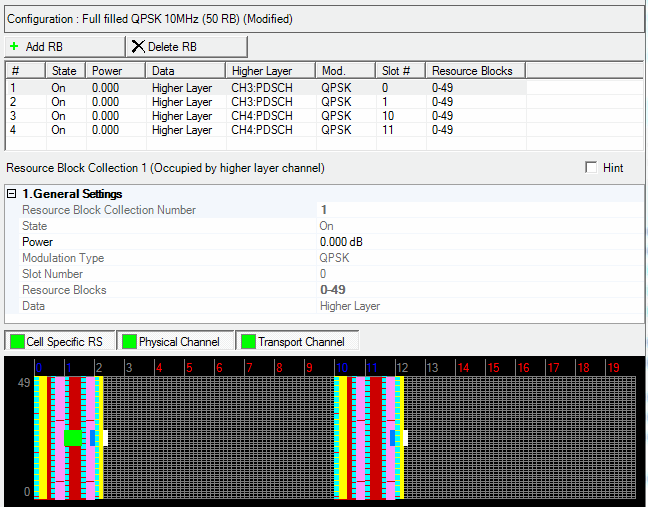Edit the Power value 0.000 dB field
The image size is (648, 507).
tap(478, 242)
